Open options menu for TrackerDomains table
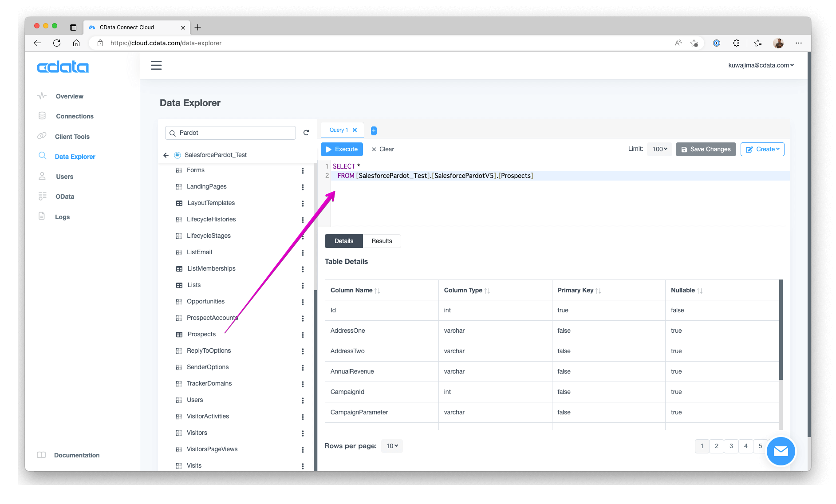The image size is (836, 504). (303, 384)
